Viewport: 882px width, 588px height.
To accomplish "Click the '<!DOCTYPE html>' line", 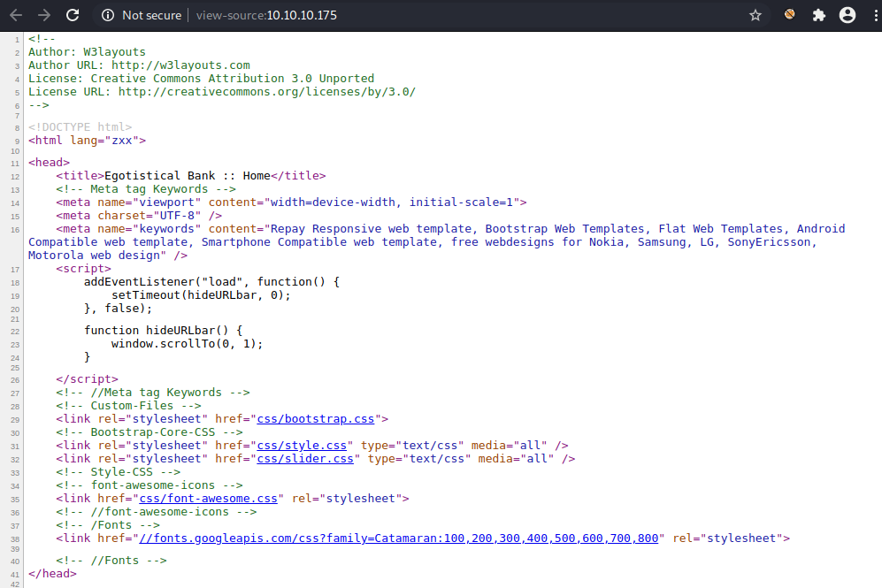I will pos(81,127).
